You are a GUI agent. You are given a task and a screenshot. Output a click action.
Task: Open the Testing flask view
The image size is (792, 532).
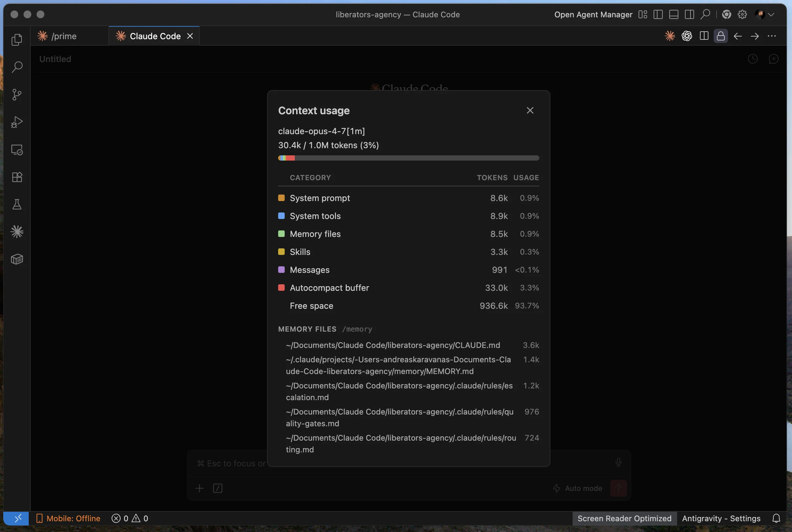[x=17, y=204]
